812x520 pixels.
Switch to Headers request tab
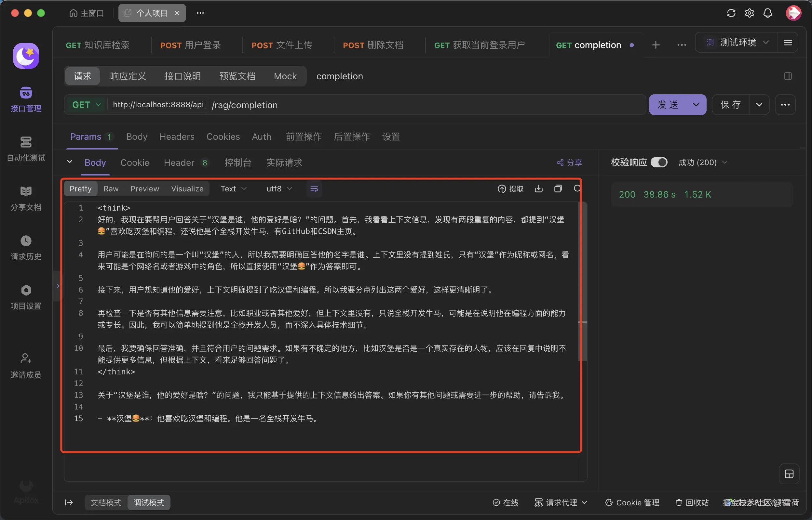(x=177, y=136)
